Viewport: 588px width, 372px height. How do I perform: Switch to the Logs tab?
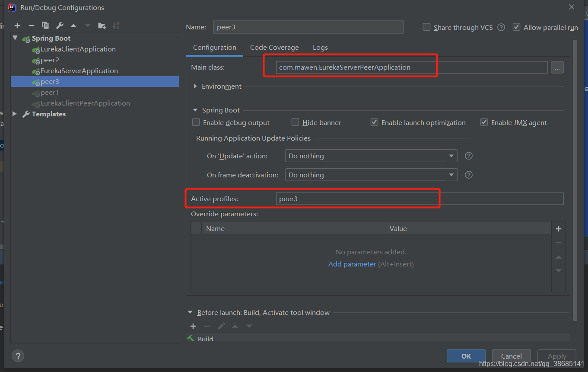pos(320,48)
